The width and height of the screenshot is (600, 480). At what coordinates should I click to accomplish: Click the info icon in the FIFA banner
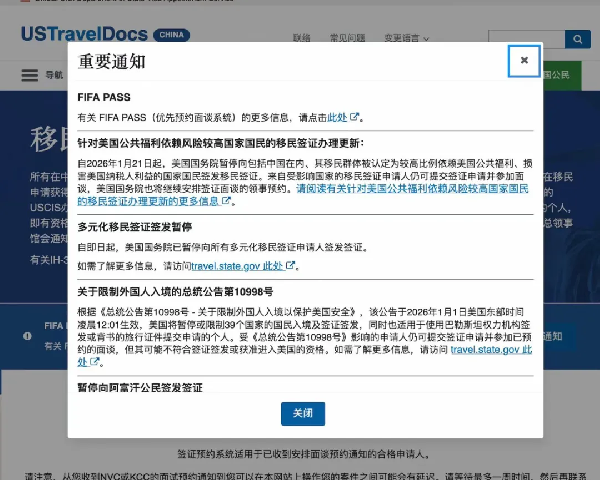pos(27,336)
